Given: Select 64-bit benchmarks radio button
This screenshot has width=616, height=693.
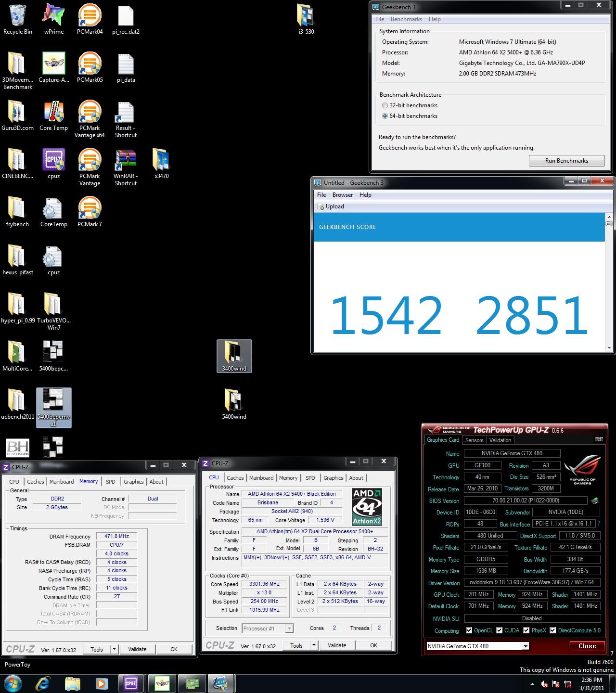Looking at the screenshot, I should (x=385, y=116).
